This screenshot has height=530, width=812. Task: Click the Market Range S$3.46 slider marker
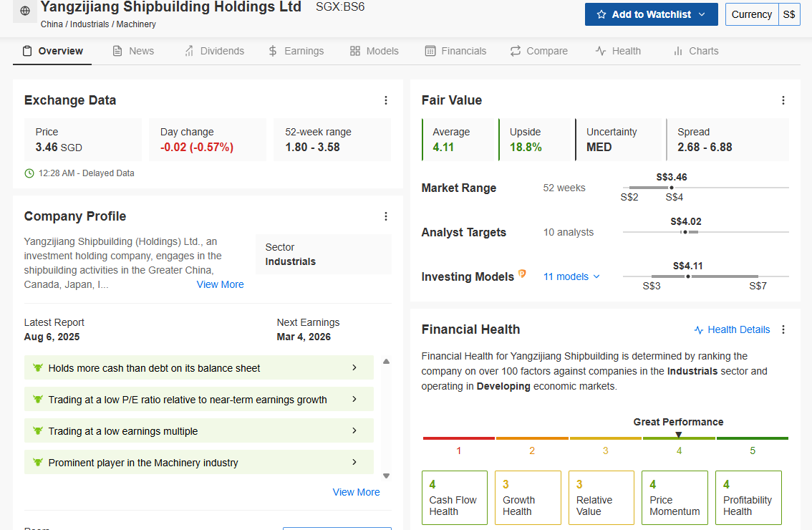tap(672, 188)
